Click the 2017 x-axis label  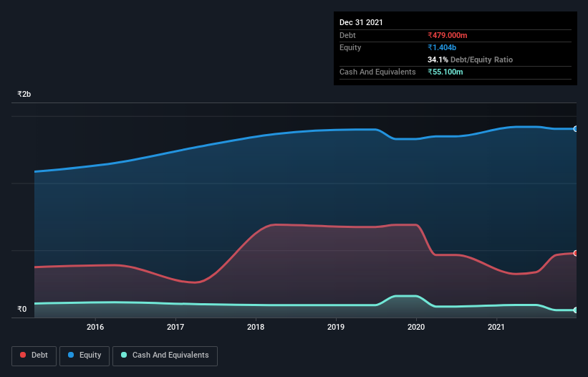point(175,327)
